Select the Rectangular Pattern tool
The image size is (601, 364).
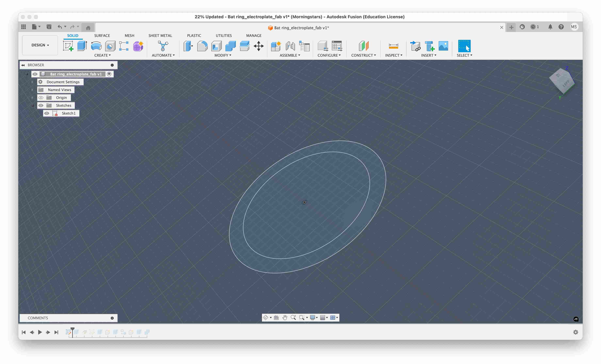tap(124, 46)
